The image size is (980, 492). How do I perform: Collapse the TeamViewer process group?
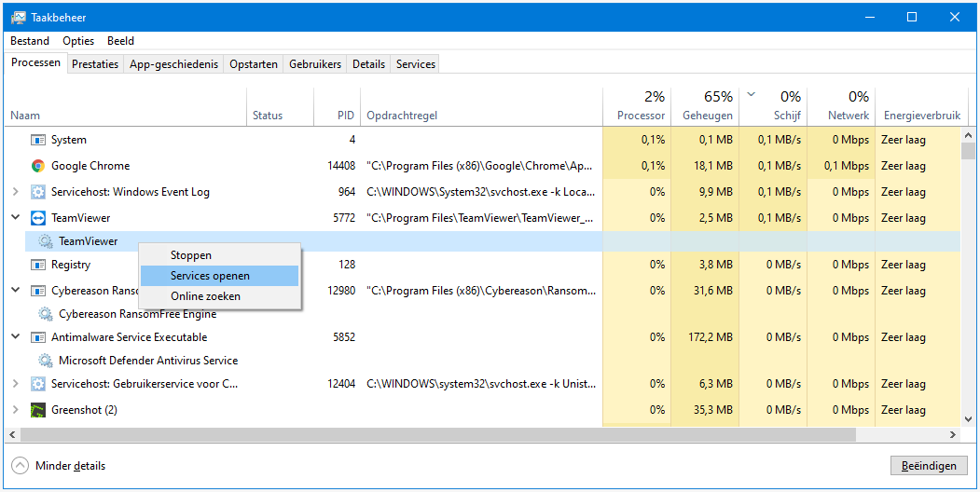16,218
